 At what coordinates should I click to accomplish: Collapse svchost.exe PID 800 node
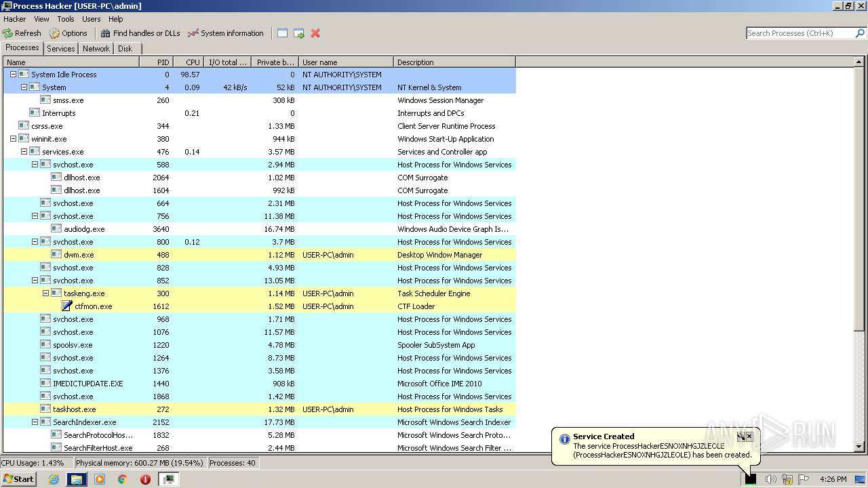[35, 242]
